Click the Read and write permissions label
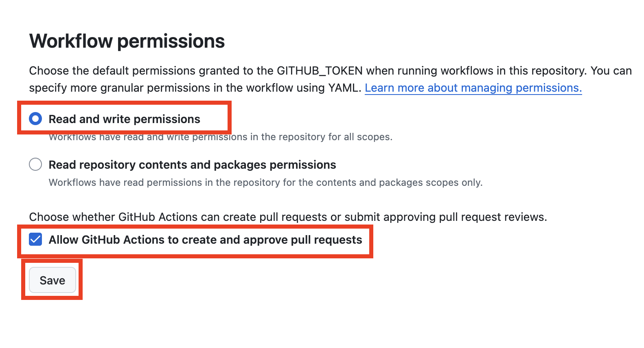 coord(124,119)
